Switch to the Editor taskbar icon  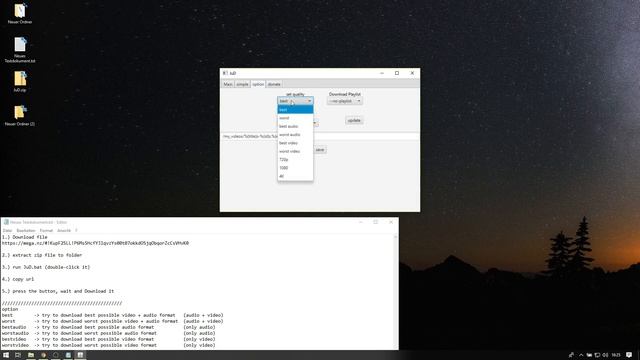(68, 355)
